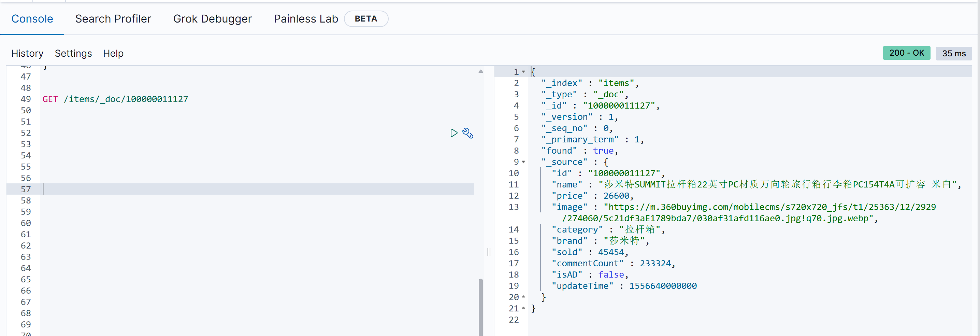Viewport: 980px width, 336px height.
Task: Open the Help panel
Action: [x=113, y=53]
